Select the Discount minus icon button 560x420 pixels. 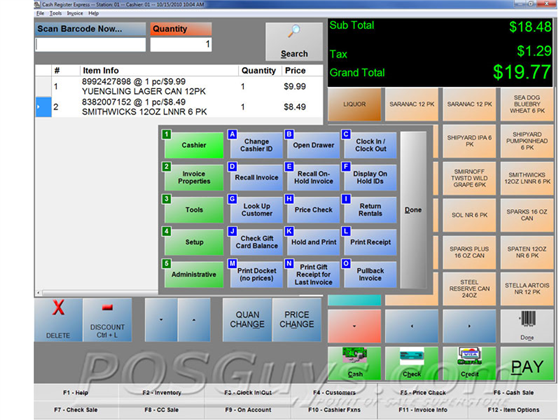point(108,320)
